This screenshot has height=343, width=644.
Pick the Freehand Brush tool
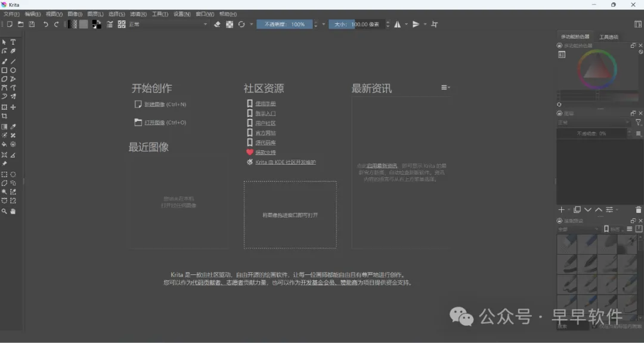[x=4, y=61]
